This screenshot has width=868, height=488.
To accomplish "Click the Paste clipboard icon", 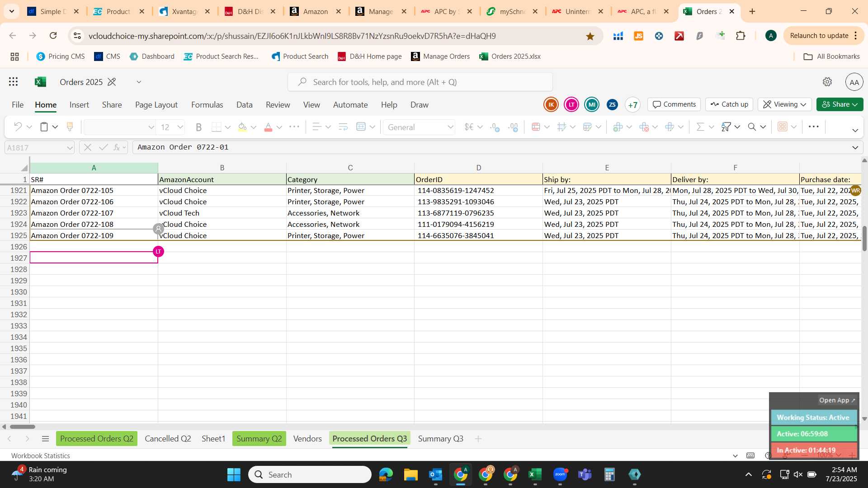I will click(x=44, y=127).
